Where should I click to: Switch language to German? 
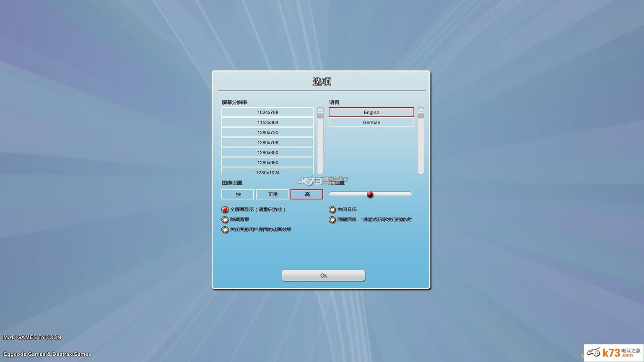pyautogui.click(x=371, y=122)
